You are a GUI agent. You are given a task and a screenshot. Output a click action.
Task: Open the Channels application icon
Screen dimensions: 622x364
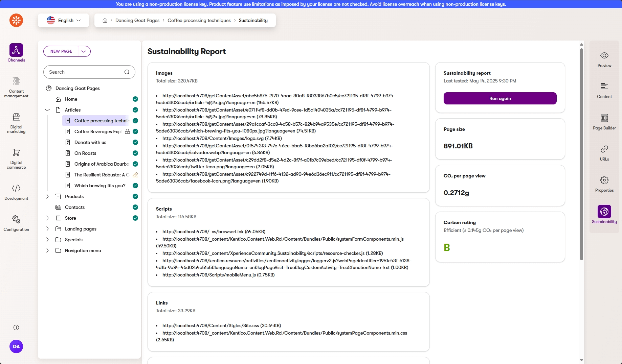16,50
